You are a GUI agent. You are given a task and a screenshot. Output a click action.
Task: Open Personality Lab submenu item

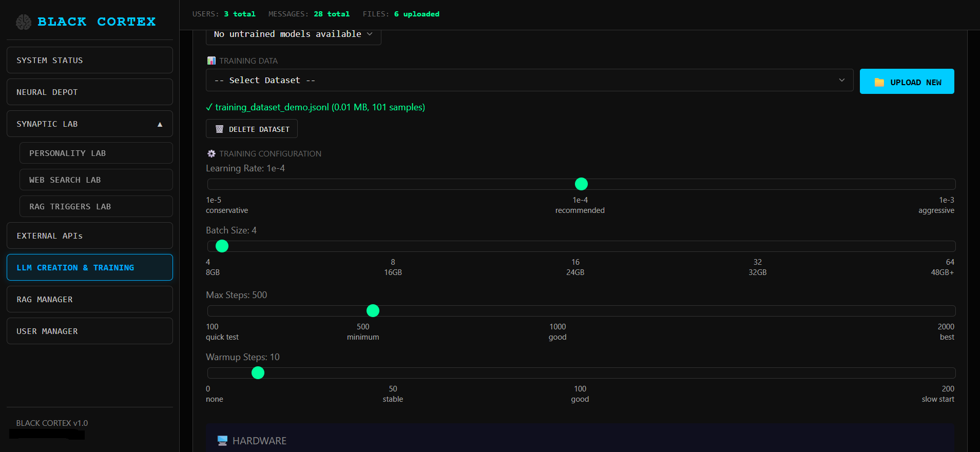pyautogui.click(x=96, y=153)
